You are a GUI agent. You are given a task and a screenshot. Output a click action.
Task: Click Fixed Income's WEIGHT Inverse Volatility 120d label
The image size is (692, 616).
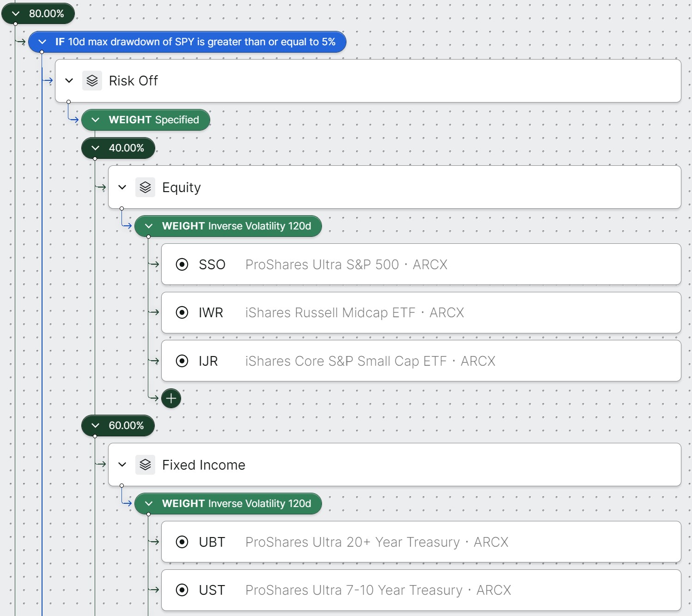pyautogui.click(x=237, y=504)
